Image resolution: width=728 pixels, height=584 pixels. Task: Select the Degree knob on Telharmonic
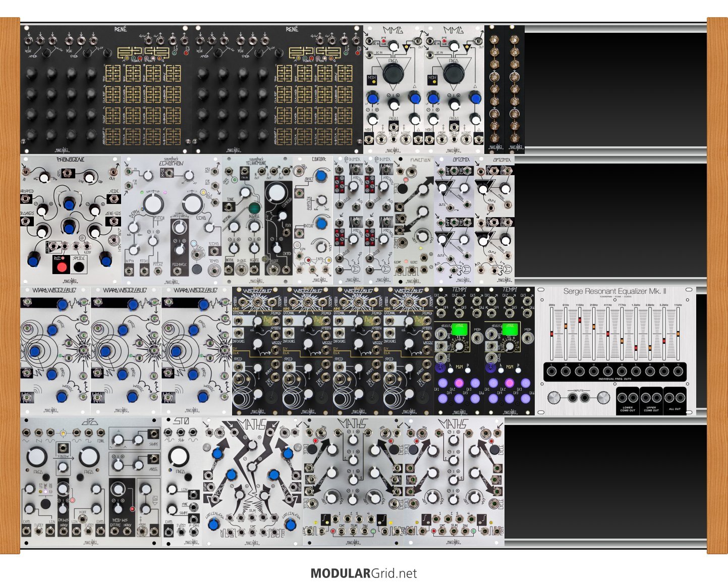coord(255,227)
